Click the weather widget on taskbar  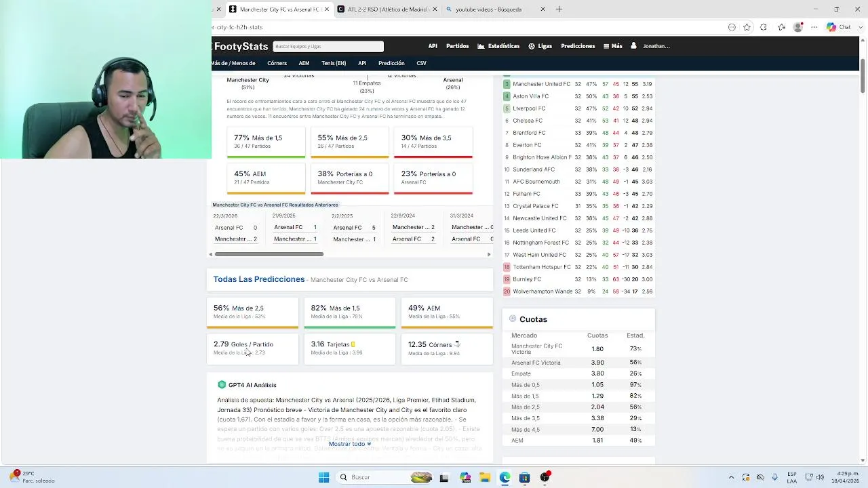click(x=33, y=477)
